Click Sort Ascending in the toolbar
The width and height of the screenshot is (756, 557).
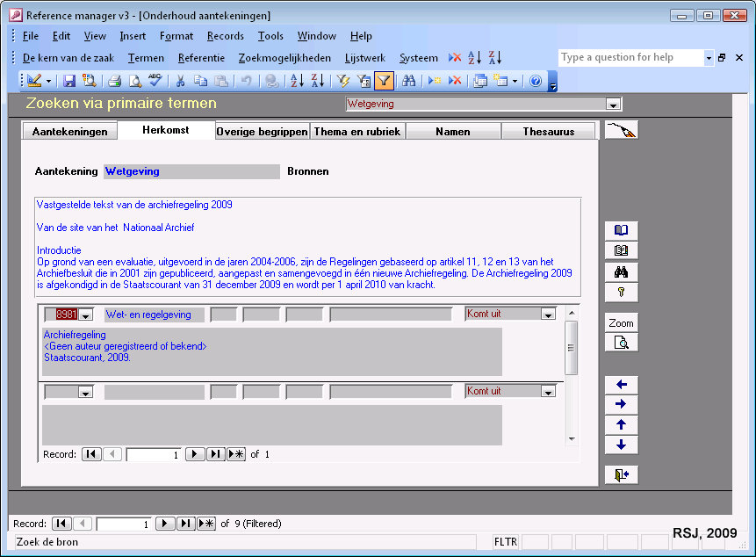(297, 81)
